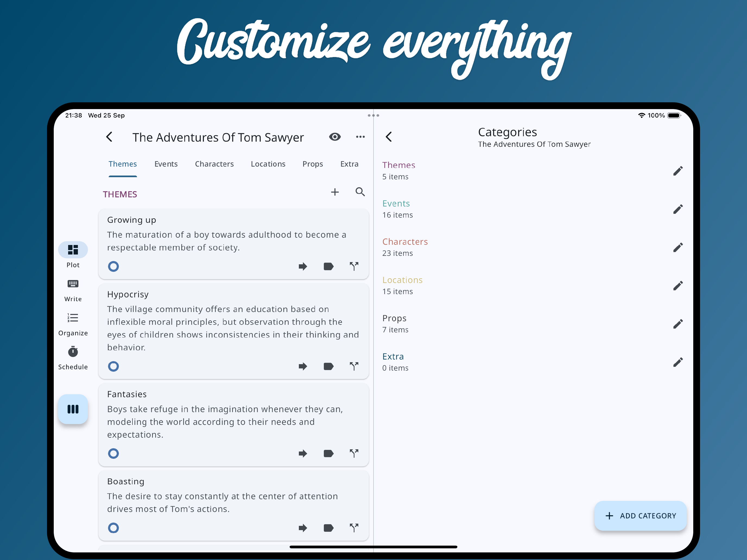Edit the Events category with pencil icon

(678, 209)
